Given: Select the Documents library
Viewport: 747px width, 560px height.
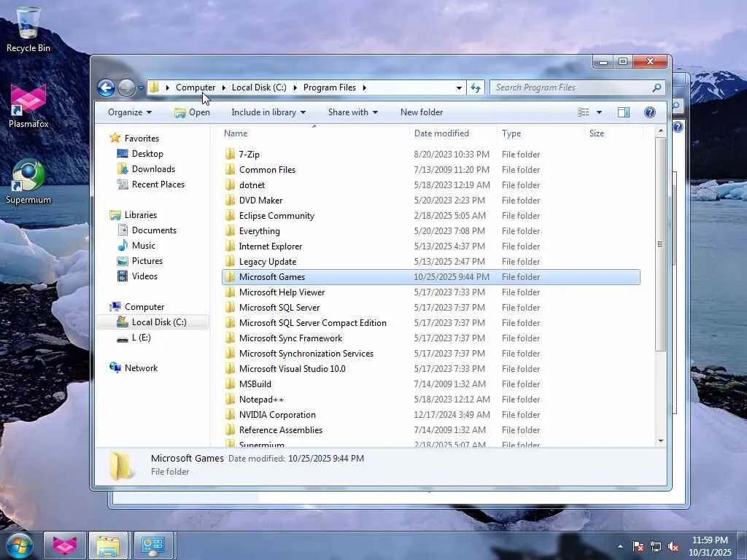Looking at the screenshot, I should pos(154,230).
